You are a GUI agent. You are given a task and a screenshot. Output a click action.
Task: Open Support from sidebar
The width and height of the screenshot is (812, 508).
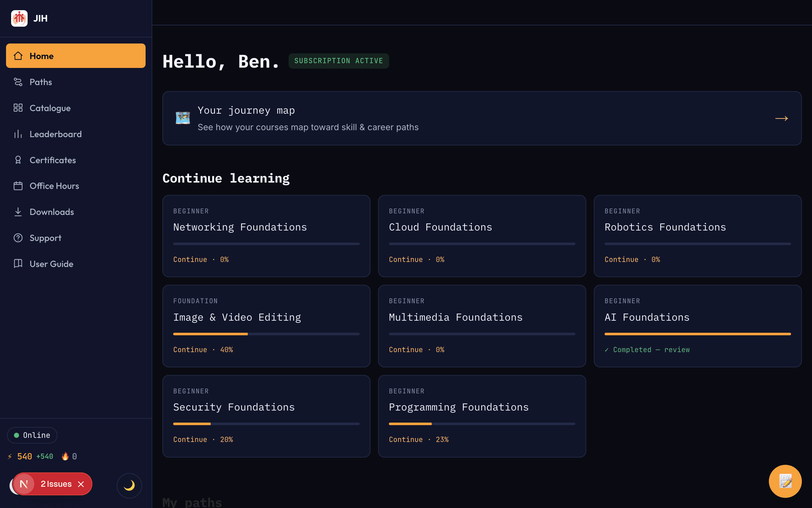pyautogui.click(x=76, y=238)
